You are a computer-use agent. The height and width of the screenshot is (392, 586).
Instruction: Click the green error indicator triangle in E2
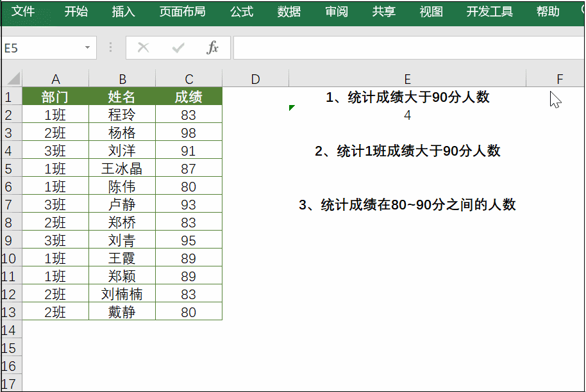point(292,108)
